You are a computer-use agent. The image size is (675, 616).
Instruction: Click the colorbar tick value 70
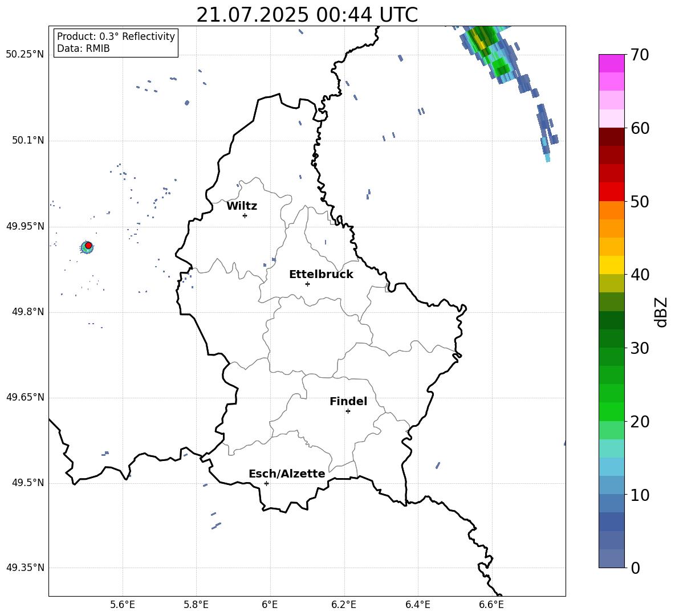(x=640, y=55)
